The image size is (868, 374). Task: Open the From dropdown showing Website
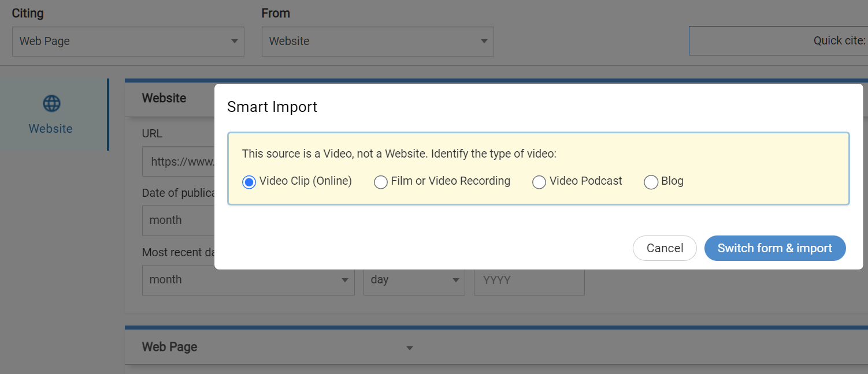coord(377,42)
